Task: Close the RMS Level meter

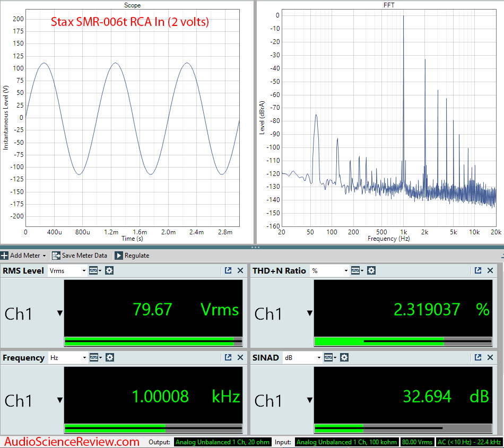Action: point(240,270)
